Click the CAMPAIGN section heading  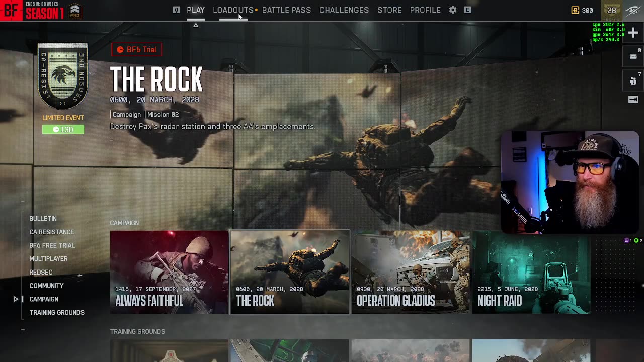pyautogui.click(x=124, y=223)
